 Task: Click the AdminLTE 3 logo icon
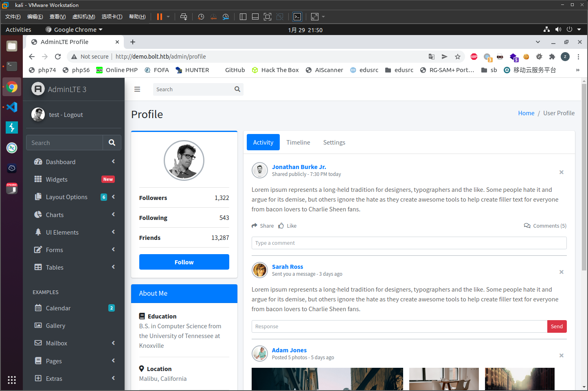tap(38, 89)
